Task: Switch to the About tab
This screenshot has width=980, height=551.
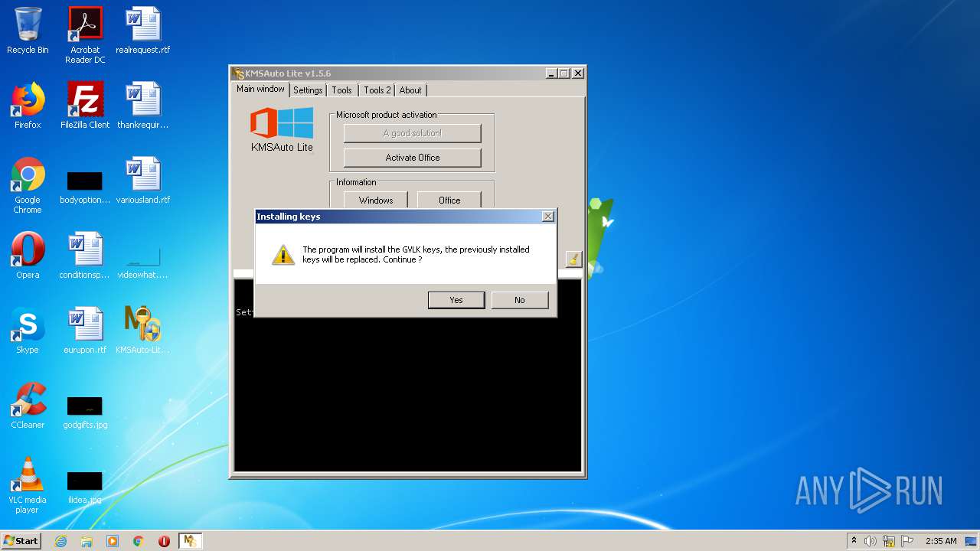Action: pyautogui.click(x=410, y=90)
